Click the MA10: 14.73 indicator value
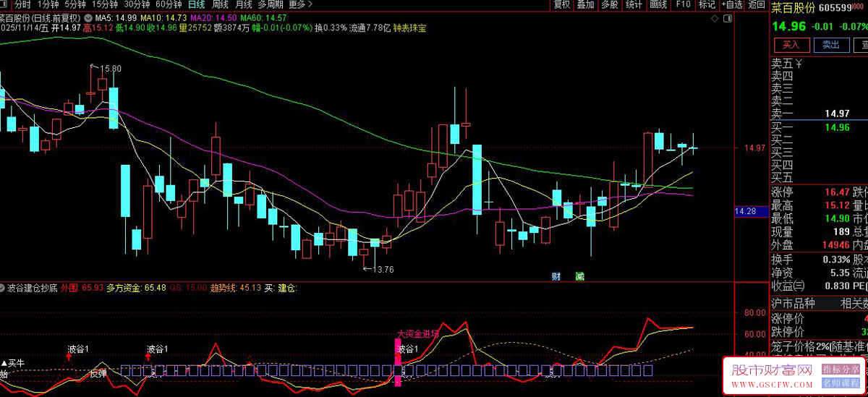 click(164, 17)
